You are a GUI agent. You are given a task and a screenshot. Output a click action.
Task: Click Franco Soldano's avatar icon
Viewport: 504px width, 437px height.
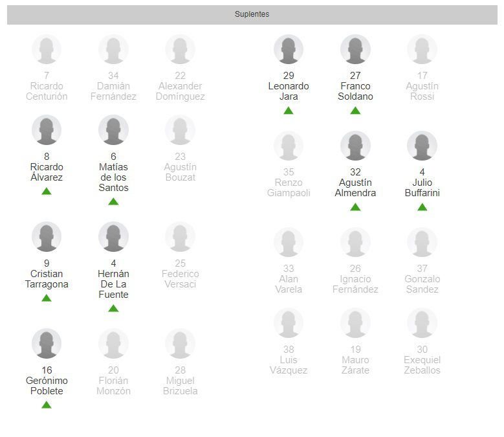click(x=355, y=50)
